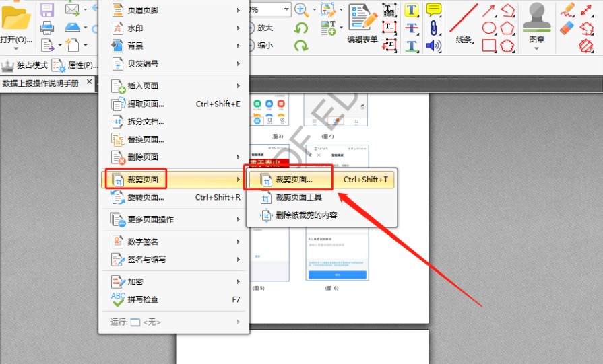
Task: Click the rotate clockwise green arrow
Action: [x=301, y=46]
